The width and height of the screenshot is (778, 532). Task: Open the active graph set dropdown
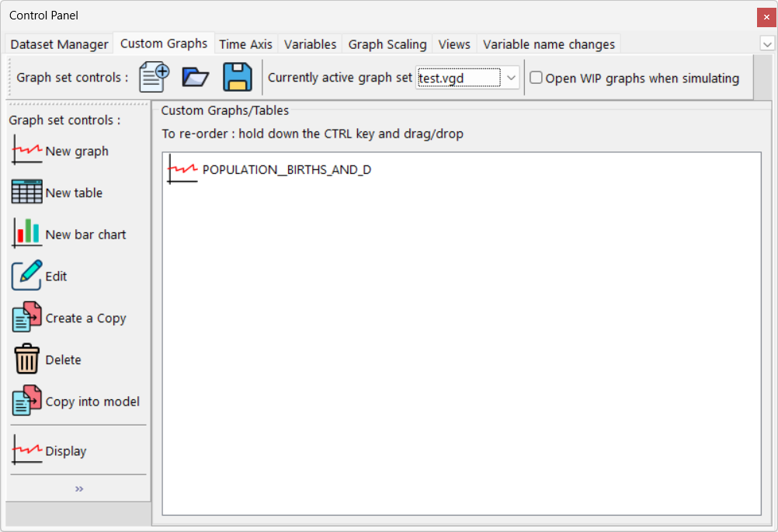(511, 78)
